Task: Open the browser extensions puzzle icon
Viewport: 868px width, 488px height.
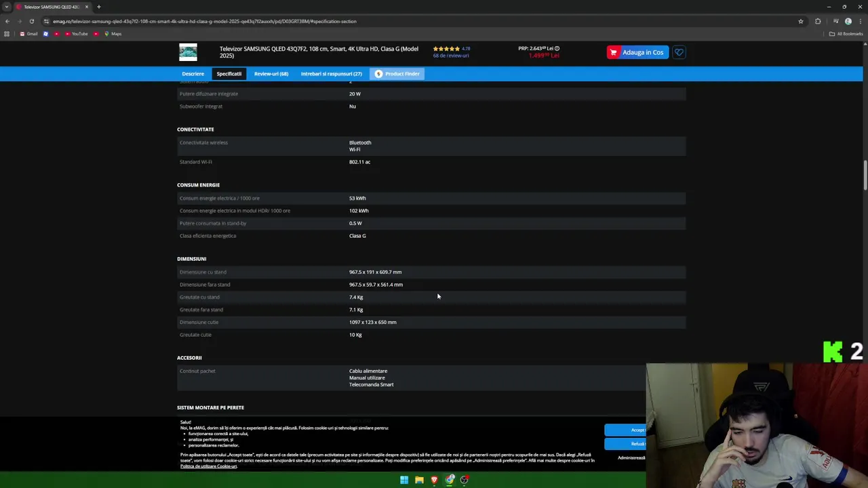Action: pos(818,21)
